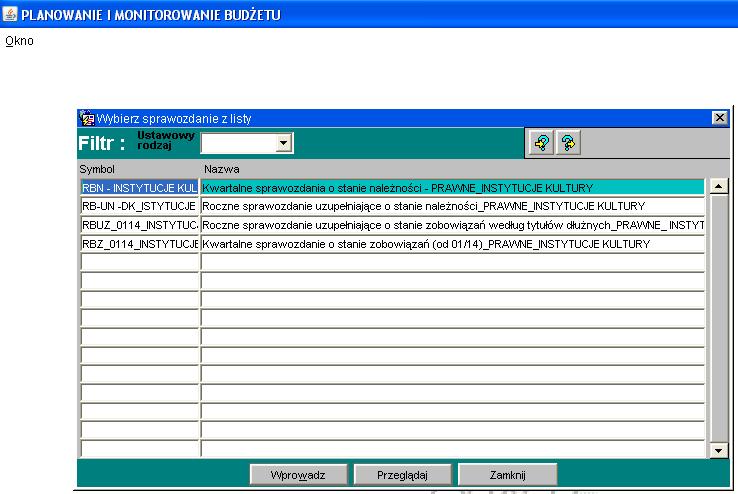Click the scroll down arrow of the list

click(719, 451)
